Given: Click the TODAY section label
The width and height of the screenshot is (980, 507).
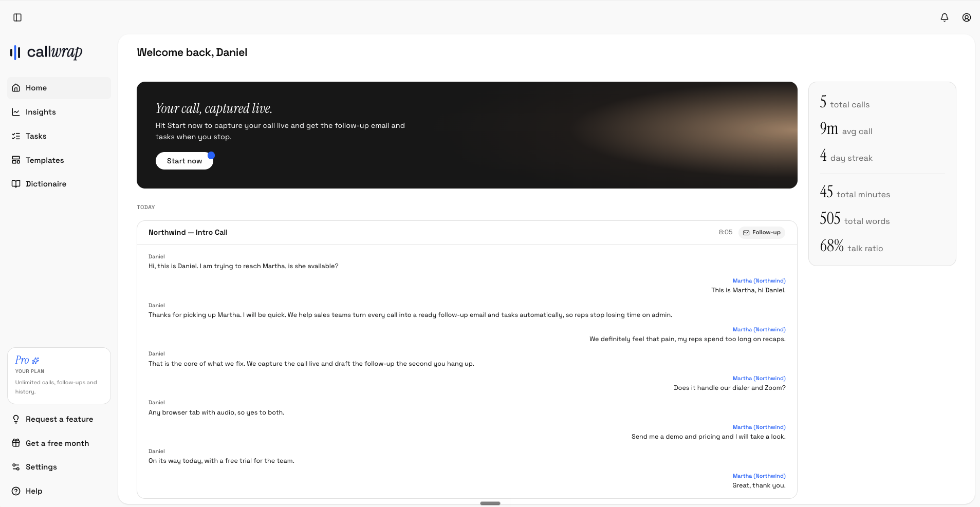Looking at the screenshot, I should [146, 208].
